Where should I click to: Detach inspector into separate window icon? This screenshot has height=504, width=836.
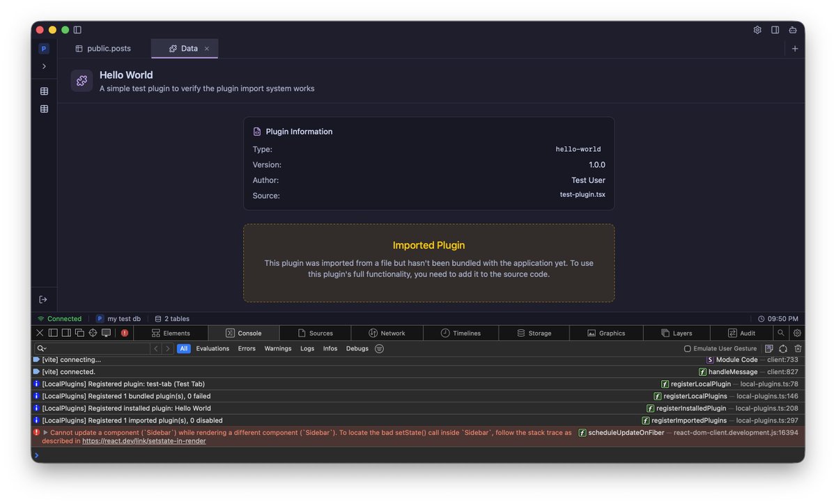[x=79, y=333]
